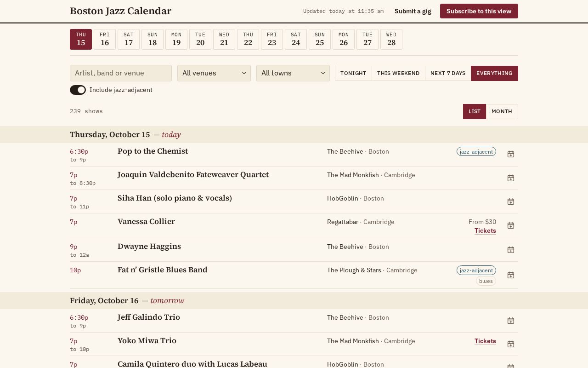Open Jeff Galindo Trio show title

[x=149, y=317]
